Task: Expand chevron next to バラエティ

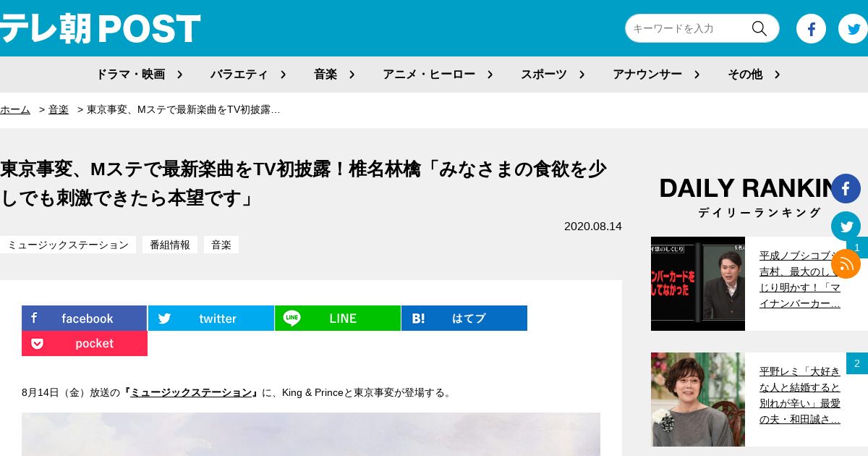Action: tap(283, 74)
